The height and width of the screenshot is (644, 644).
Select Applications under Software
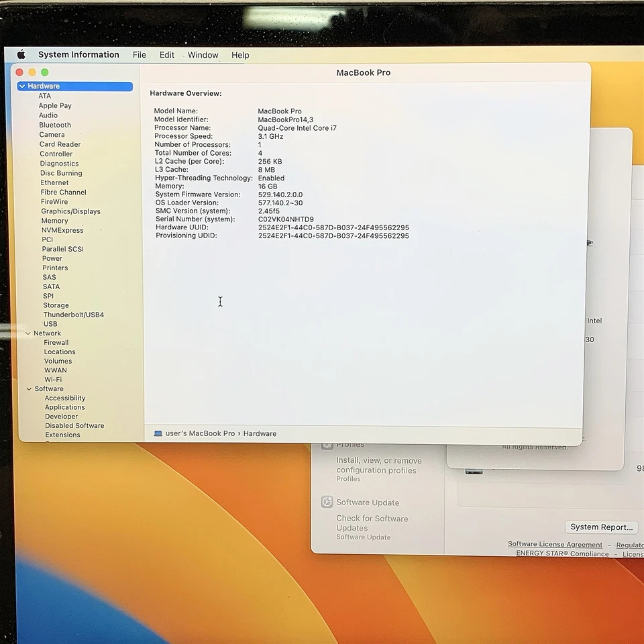[x=64, y=407]
